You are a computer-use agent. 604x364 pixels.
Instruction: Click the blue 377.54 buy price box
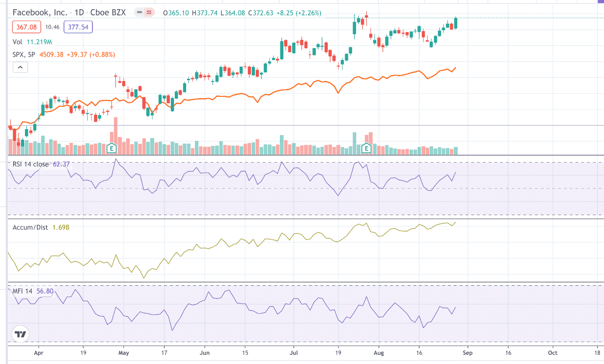pos(78,27)
